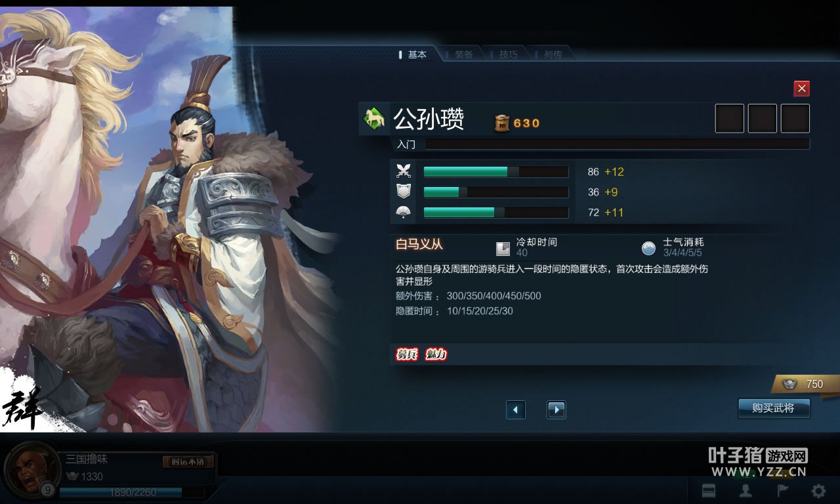840x504 pixels.
Task: Click the defense shield stat icon
Action: (404, 192)
